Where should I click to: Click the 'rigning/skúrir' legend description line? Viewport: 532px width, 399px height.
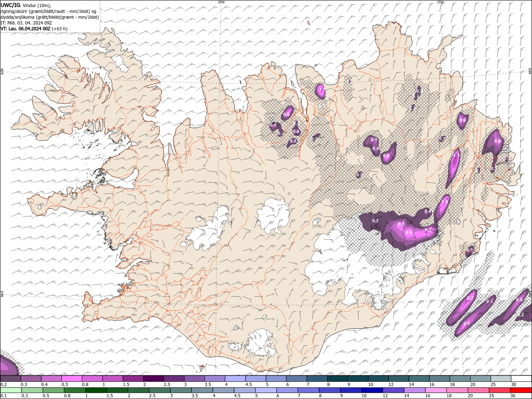point(49,11)
